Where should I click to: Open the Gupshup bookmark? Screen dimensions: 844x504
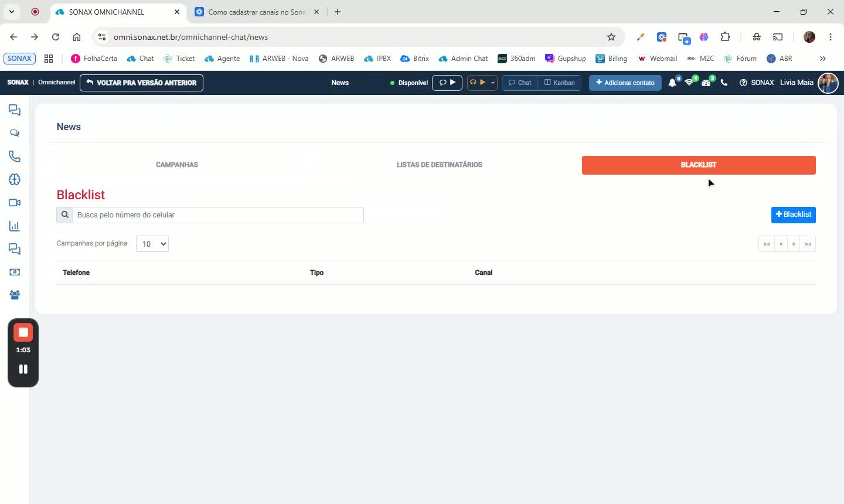pyautogui.click(x=566, y=59)
